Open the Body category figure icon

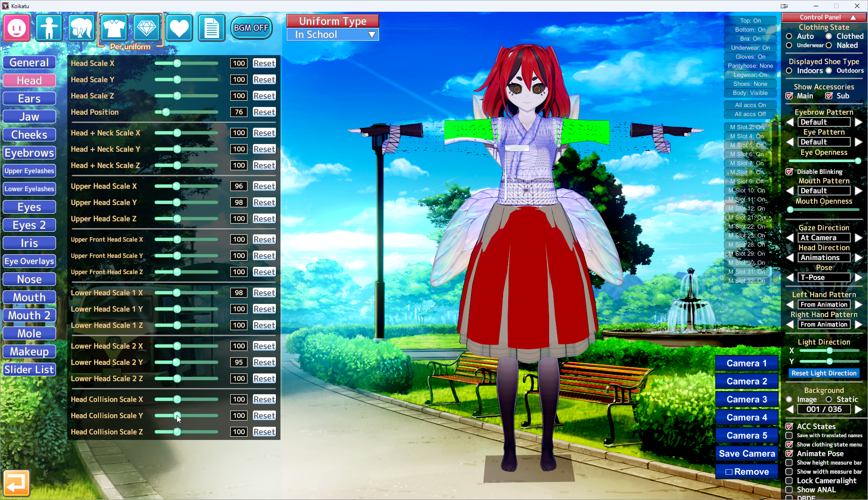pos(49,28)
